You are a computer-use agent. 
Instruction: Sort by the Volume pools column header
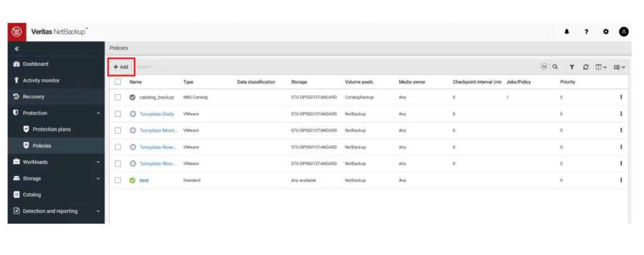click(359, 82)
